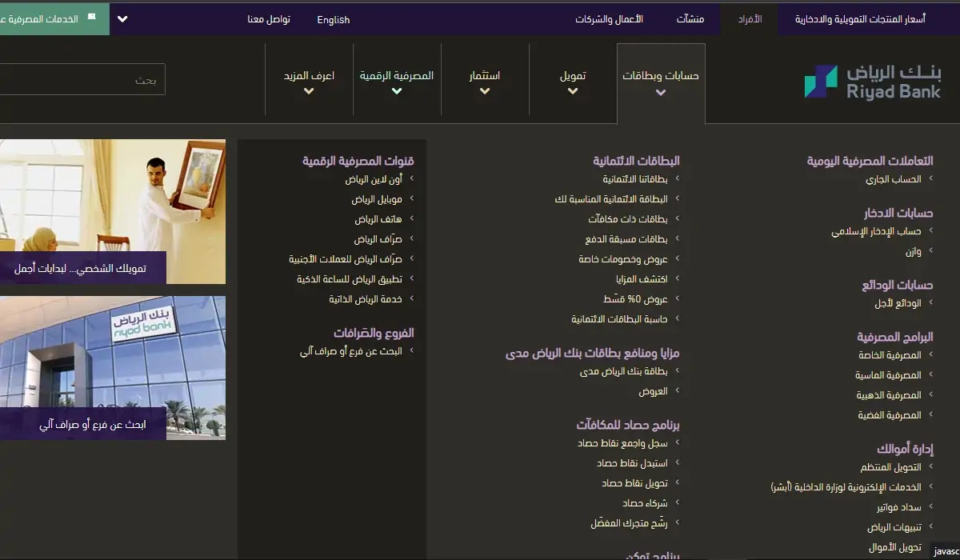Open the العروض link under مدى
The width and height of the screenshot is (960, 560).
653,391
